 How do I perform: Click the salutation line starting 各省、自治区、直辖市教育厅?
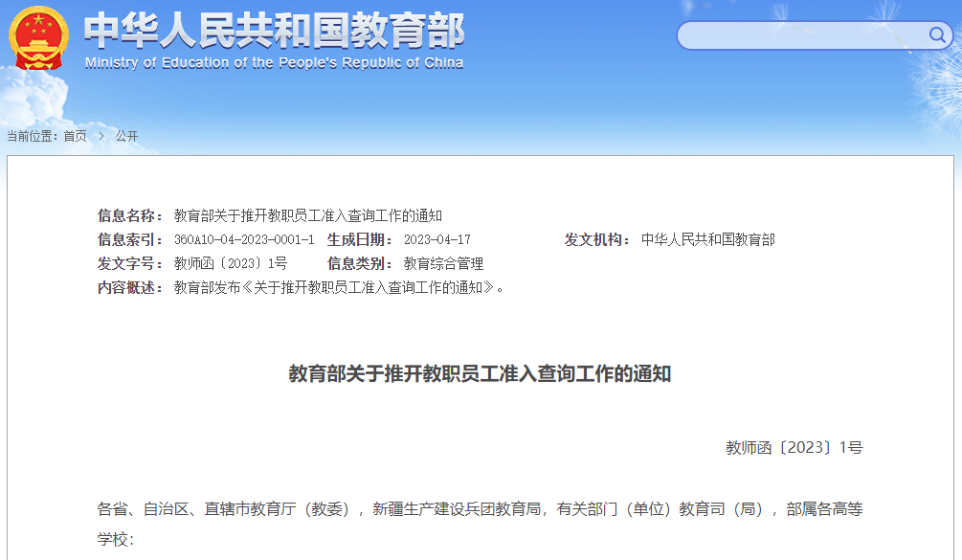coord(480,509)
